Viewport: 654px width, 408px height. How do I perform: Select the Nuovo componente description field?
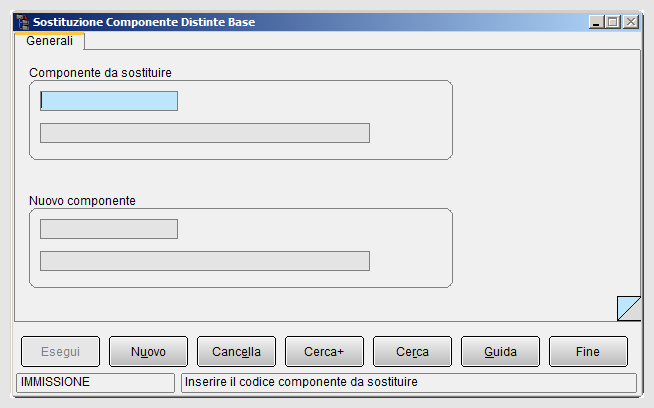pos(205,261)
